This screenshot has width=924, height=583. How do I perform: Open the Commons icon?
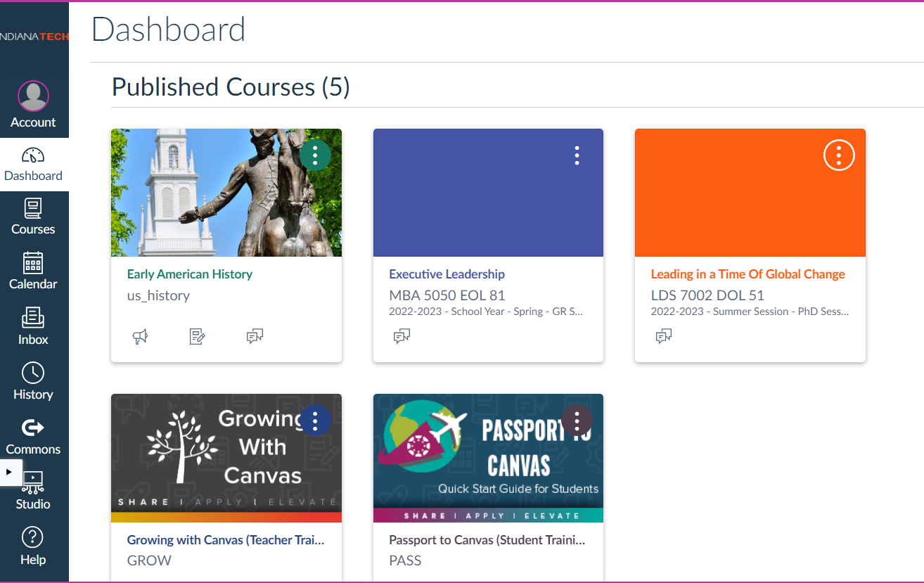pyautogui.click(x=34, y=434)
